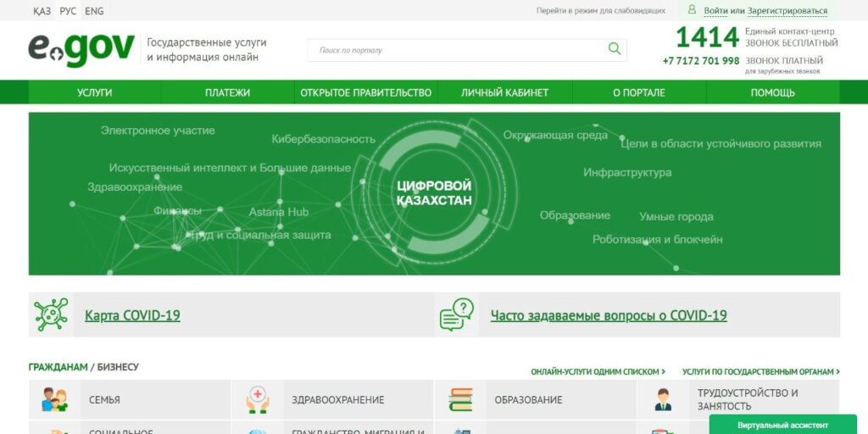Click the Education books icon
This screenshot has width=868, height=434.
point(460,399)
